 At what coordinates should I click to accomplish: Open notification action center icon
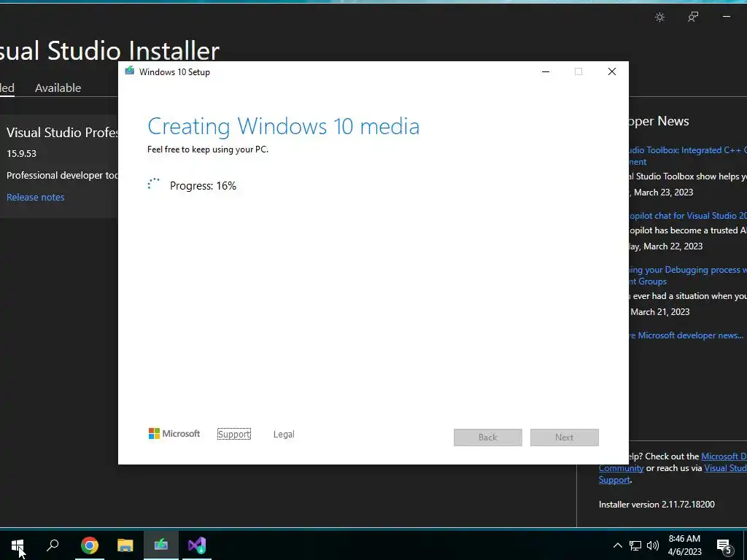(x=724, y=546)
